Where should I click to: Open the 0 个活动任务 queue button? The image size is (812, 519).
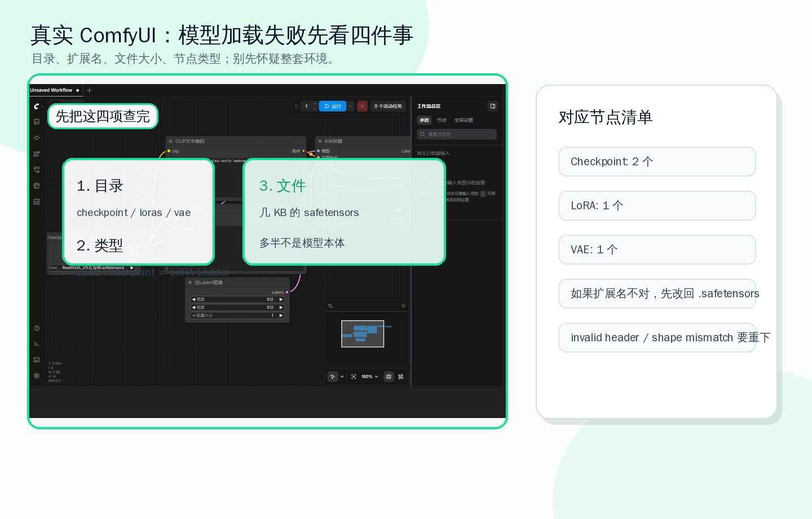click(389, 106)
